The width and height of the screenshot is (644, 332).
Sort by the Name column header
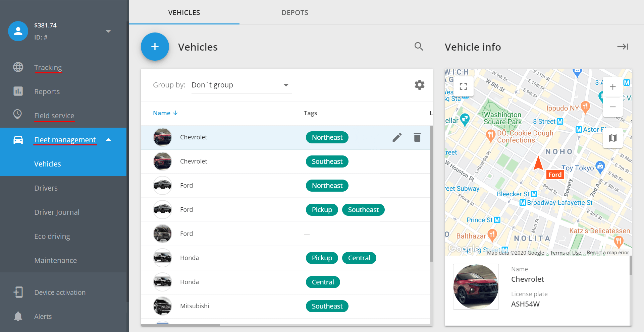click(165, 113)
